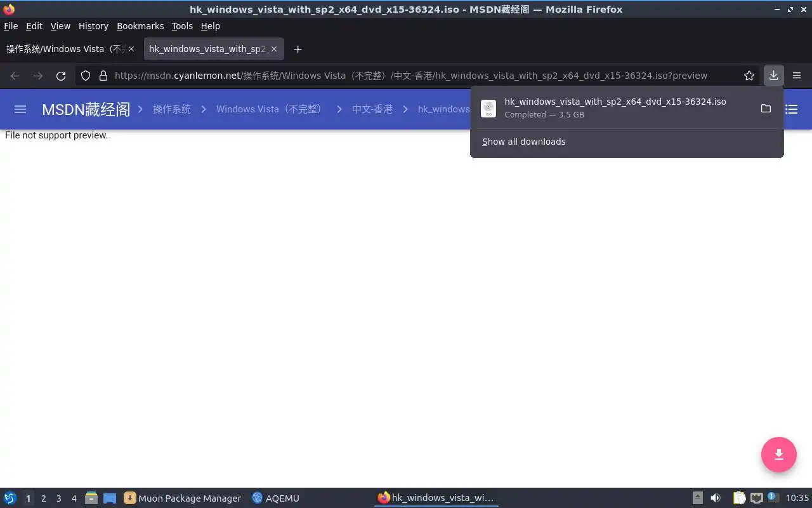This screenshot has height=508, width=812.
Task: Open the Firefox application hamburger menu
Action: 797,76
